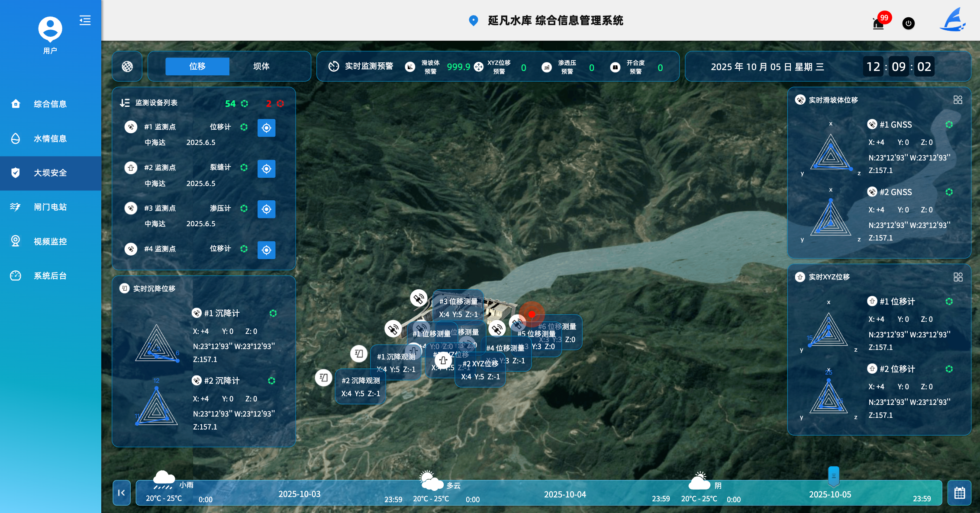Locate #3 监测点 with target button

click(266, 209)
